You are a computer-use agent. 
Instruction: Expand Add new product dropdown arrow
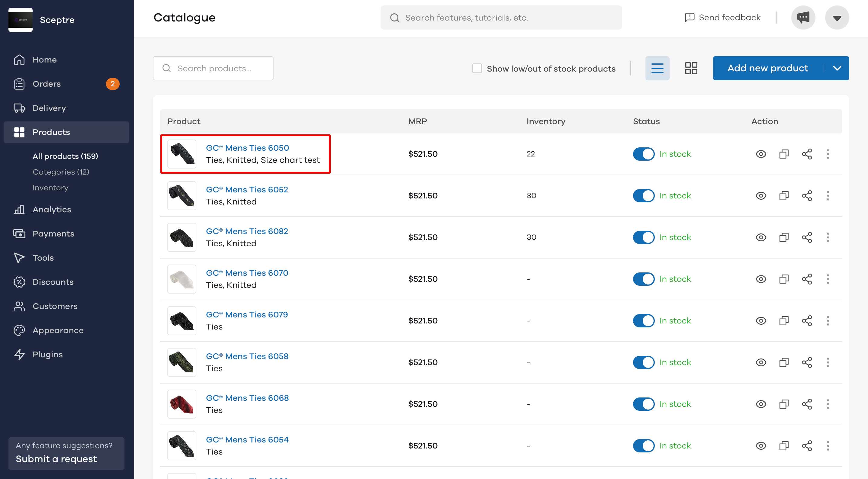coord(837,68)
